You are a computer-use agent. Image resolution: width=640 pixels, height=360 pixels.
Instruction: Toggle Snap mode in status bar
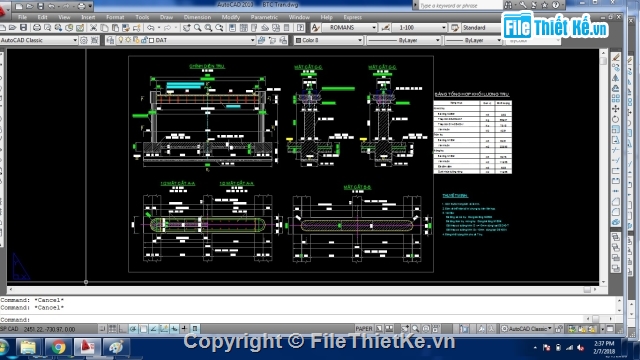point(102,329)
